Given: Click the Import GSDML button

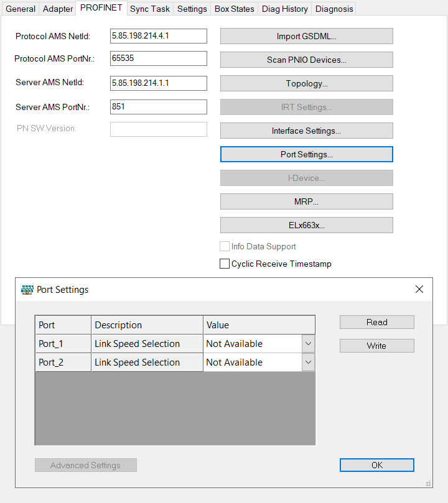Looking at the screenshot, I should click(x=307, y=36).
